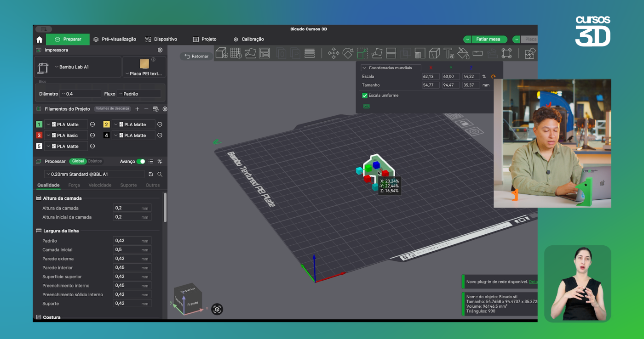644x339 pixels.
Task: Select the Scale tool
Action: [362, 53]
